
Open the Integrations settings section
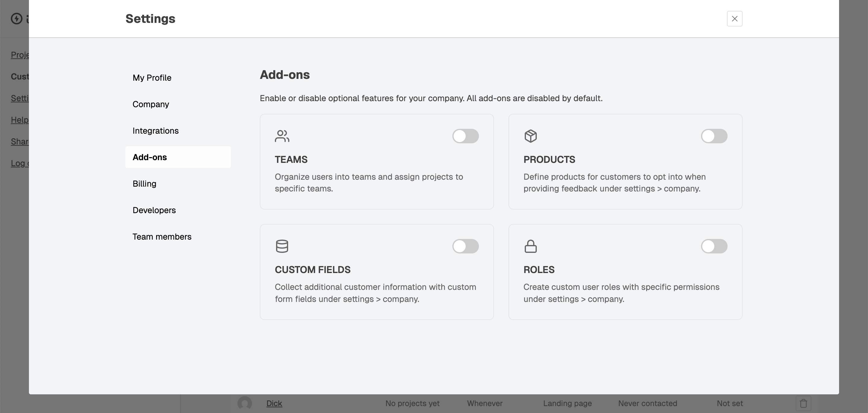[x=155, y=131]
